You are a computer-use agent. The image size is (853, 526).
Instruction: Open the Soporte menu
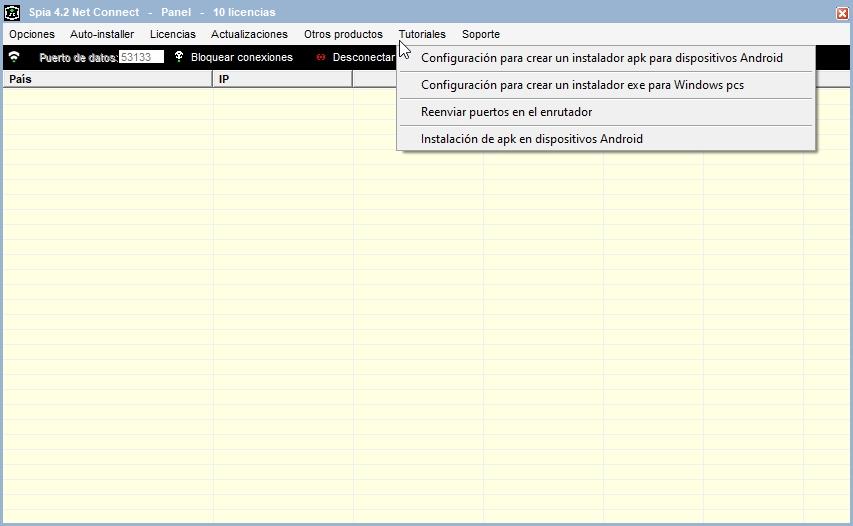(x=481, y=34)
